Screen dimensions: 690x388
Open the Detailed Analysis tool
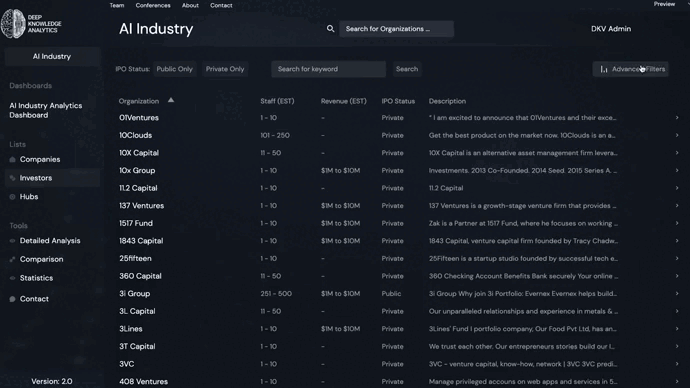click(50, 241)
